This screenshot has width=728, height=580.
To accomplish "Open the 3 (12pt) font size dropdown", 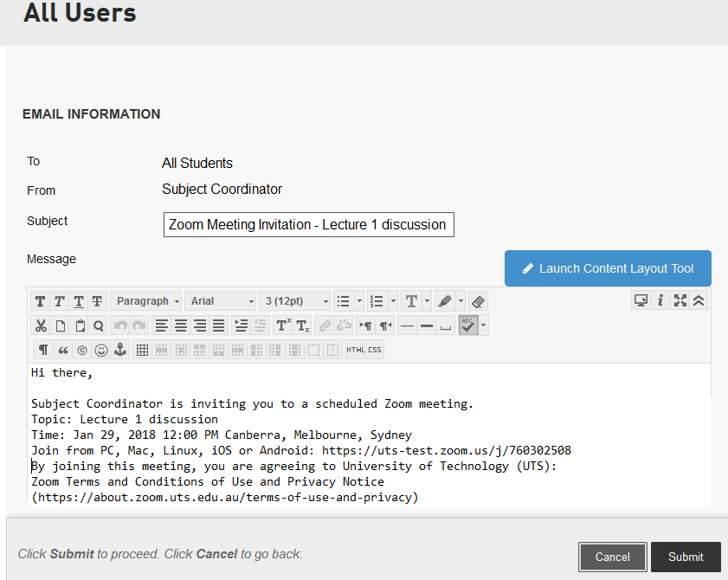I will [x=295, y=301].
